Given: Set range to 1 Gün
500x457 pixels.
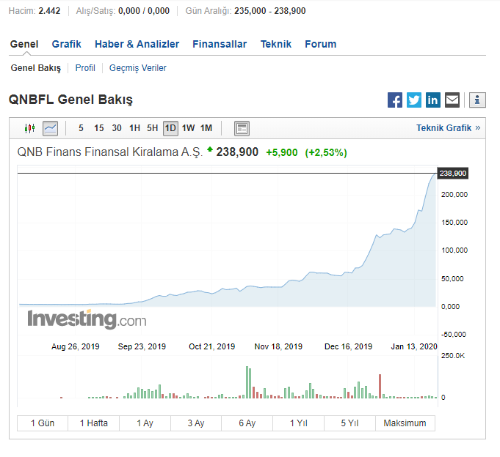Looking at the screenshot, I should 43,423.
